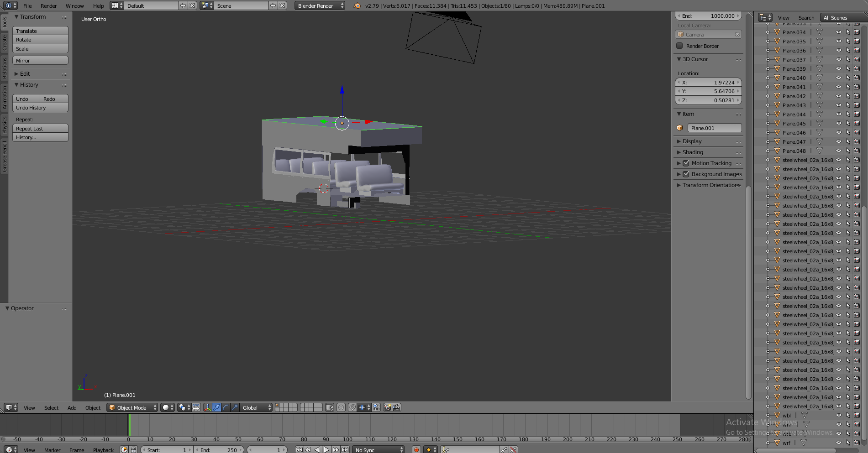
Task: Click 3D Cursor X location field
Action: point(708,83)
